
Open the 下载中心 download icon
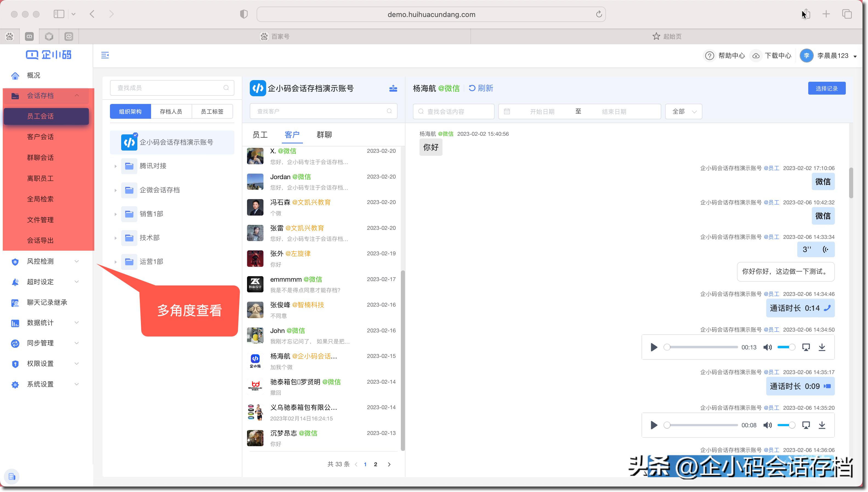756,55
